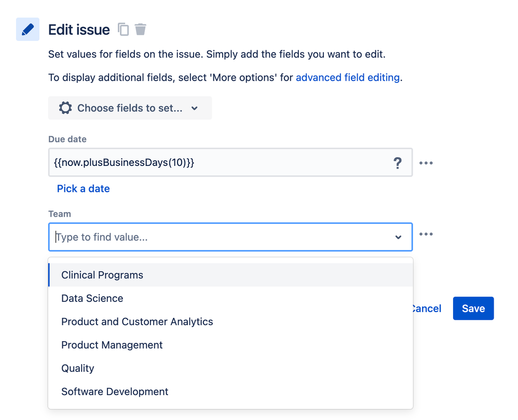Open the Due date more options ellipsis
The width and height of the screenshot is (518, 420).
(426, 163)
